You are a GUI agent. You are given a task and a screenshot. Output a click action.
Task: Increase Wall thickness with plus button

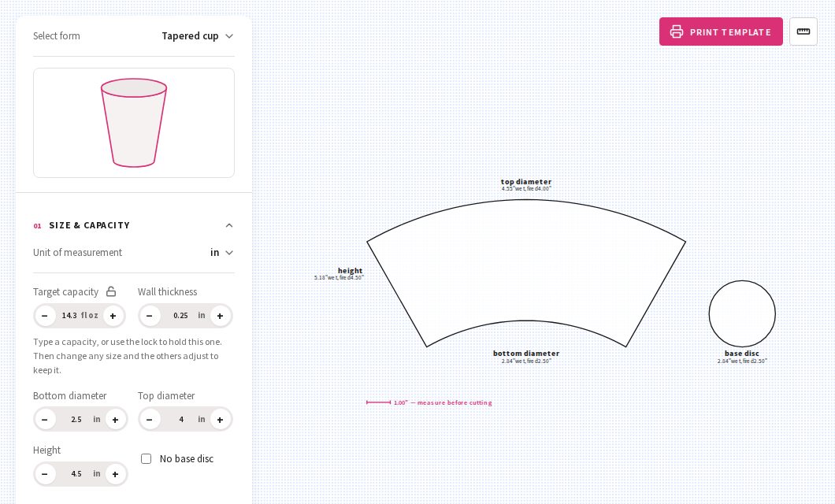(220, 316)
